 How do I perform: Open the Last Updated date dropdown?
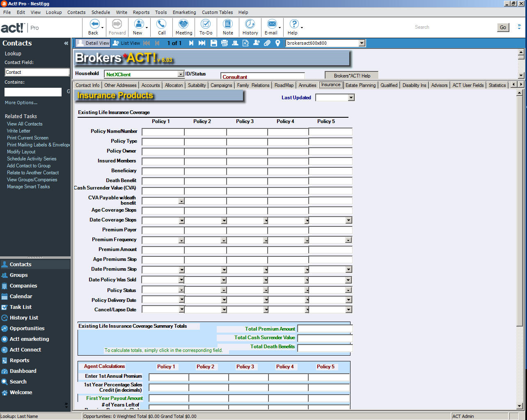351,98
